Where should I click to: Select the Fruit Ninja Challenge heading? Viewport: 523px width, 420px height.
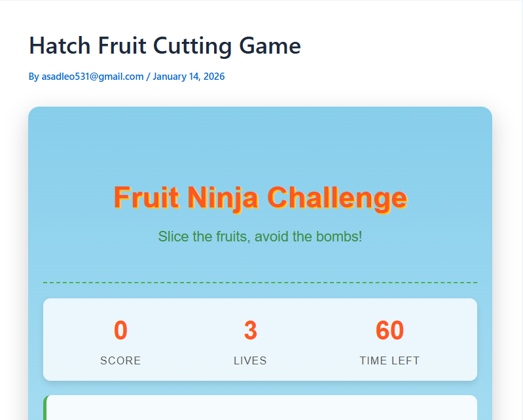click(260, 197)
